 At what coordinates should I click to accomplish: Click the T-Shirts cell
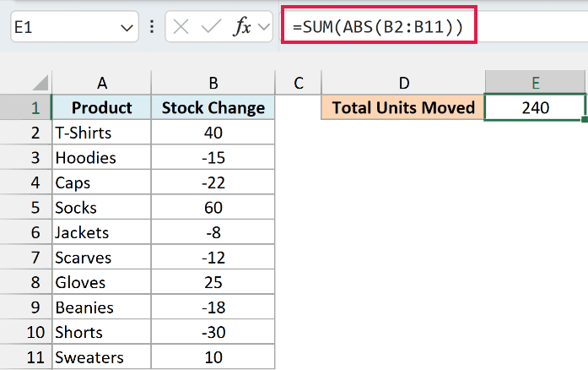tap(101, 133)
